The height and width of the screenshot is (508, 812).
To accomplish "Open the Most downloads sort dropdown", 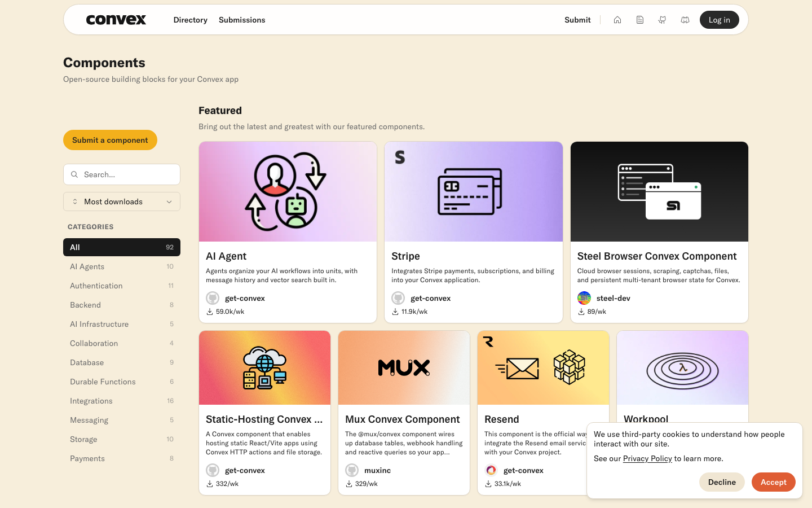I will 122,202.
